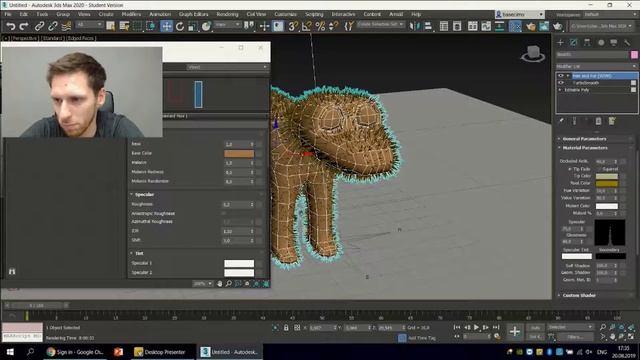This screenshot has width=640, height=360.
Task: Open the Create Selection Set dropdown
Action: (x=381, y=25)
